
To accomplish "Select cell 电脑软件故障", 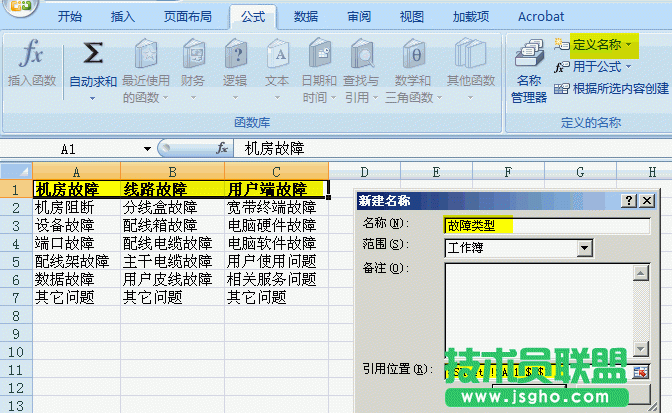I will (276, 243).
